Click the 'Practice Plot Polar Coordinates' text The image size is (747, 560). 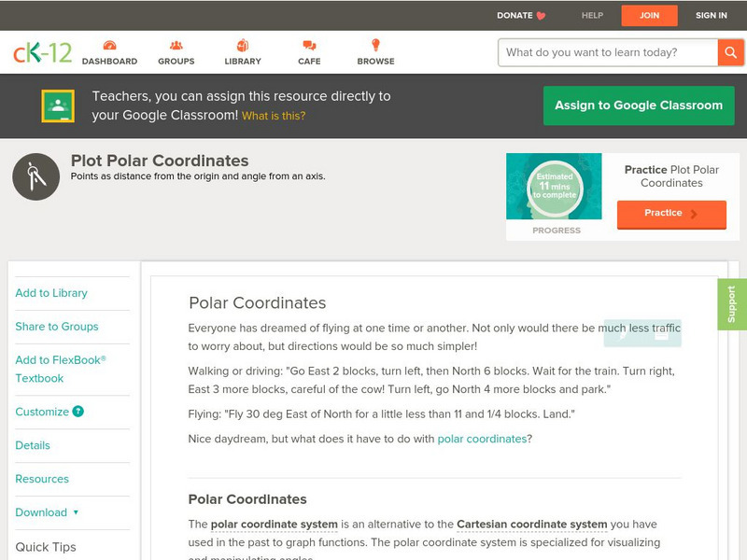(671, 176)
